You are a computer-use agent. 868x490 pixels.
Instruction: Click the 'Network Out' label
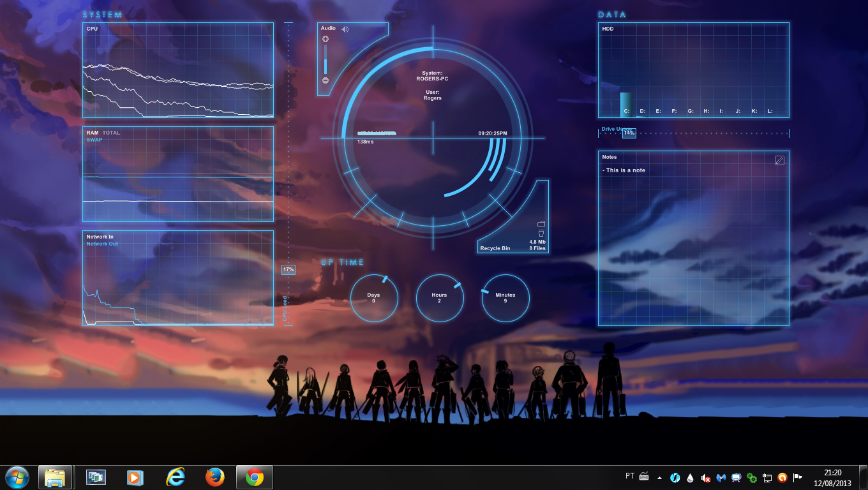pyautogui.click(x=102, y=244)
